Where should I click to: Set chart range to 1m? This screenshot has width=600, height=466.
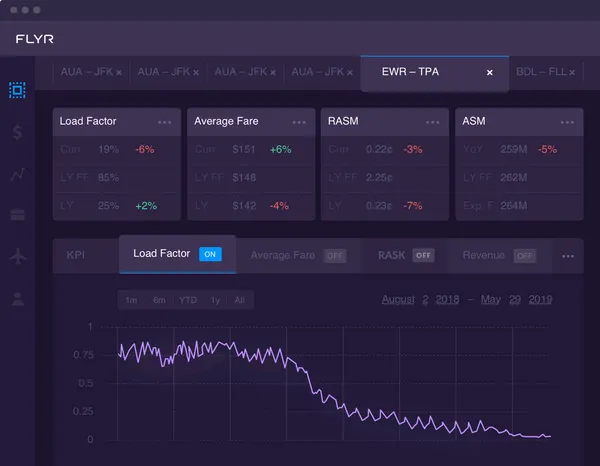(131, 300)
